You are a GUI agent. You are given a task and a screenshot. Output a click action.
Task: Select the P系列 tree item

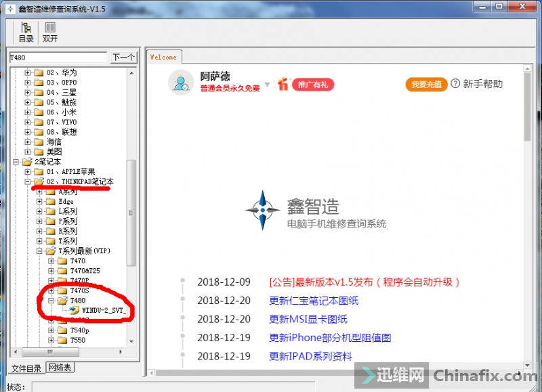[67, 221]
